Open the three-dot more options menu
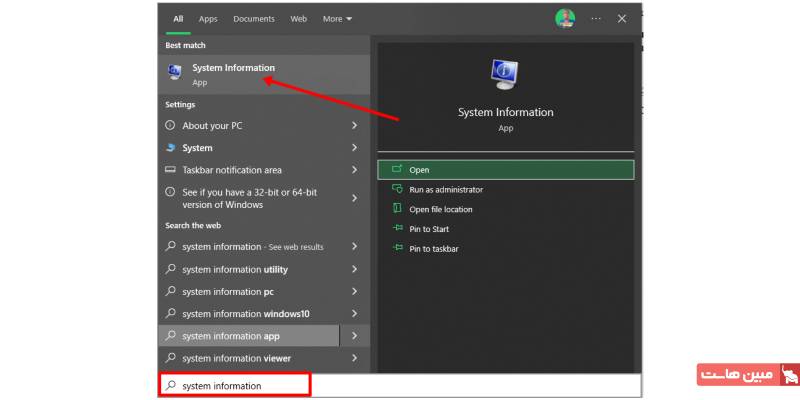Image resolution: width=800 pixels, height=400 pixels. coord(596,18)
